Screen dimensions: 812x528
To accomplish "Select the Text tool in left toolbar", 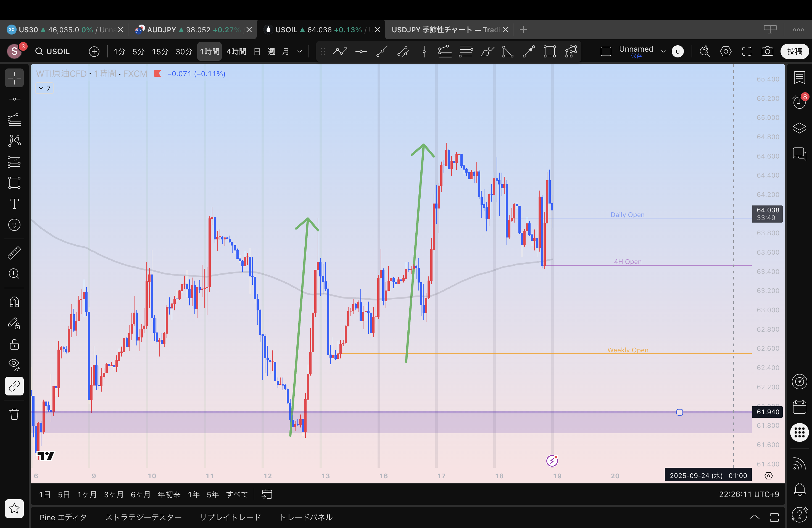I will (x=14, y=204).
